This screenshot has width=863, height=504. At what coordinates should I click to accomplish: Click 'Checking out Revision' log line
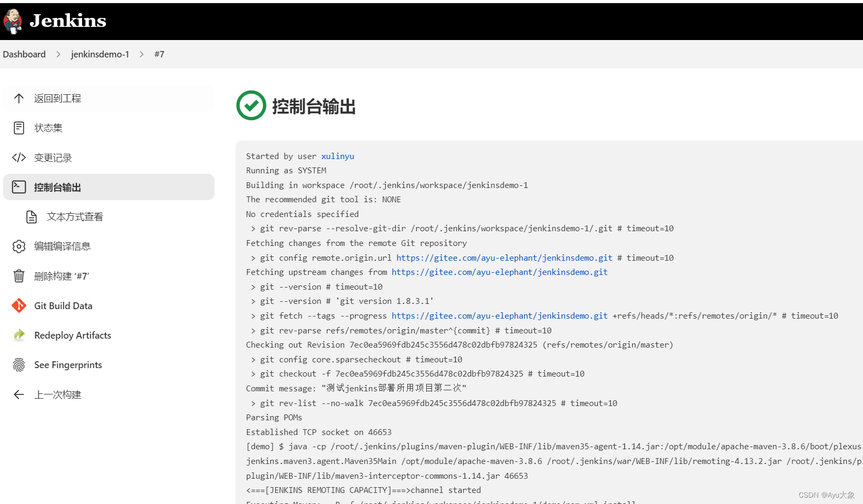point(459,345)
